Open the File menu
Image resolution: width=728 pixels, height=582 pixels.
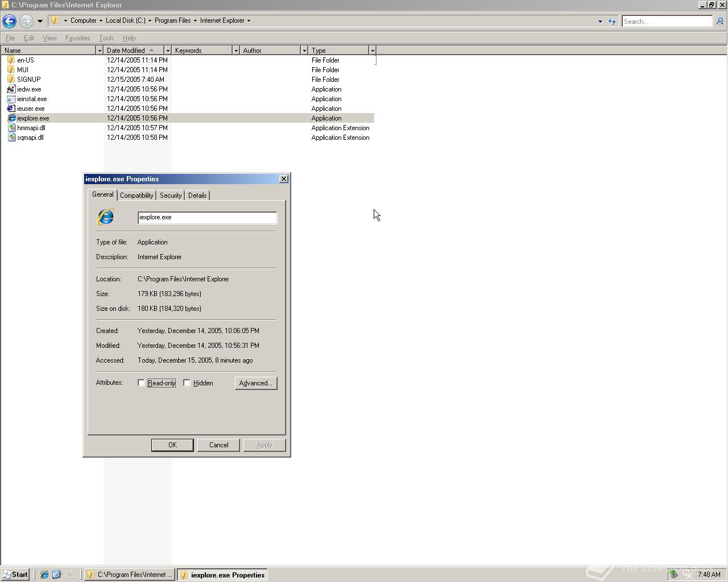[10, 38]
